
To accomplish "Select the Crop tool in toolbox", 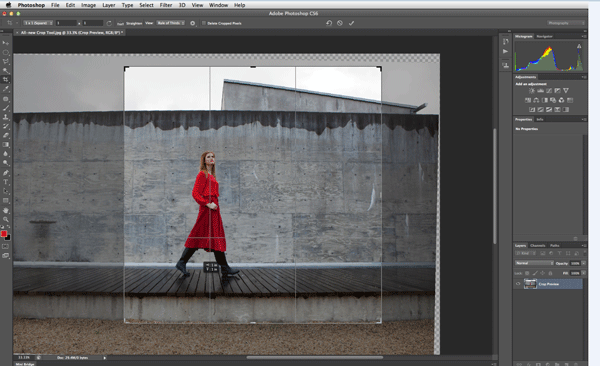I will (x=5, y=80).
